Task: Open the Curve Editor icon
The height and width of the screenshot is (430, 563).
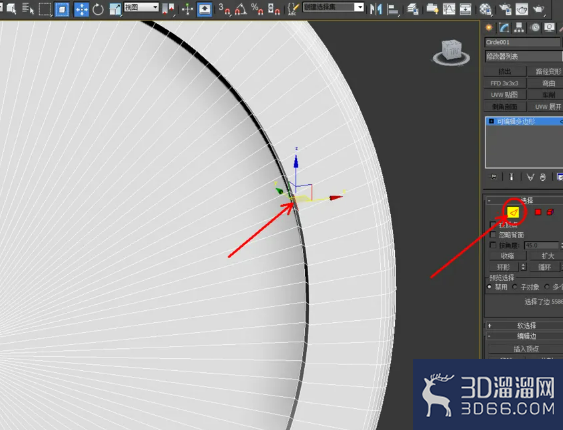Action: [x=449, y=9]
